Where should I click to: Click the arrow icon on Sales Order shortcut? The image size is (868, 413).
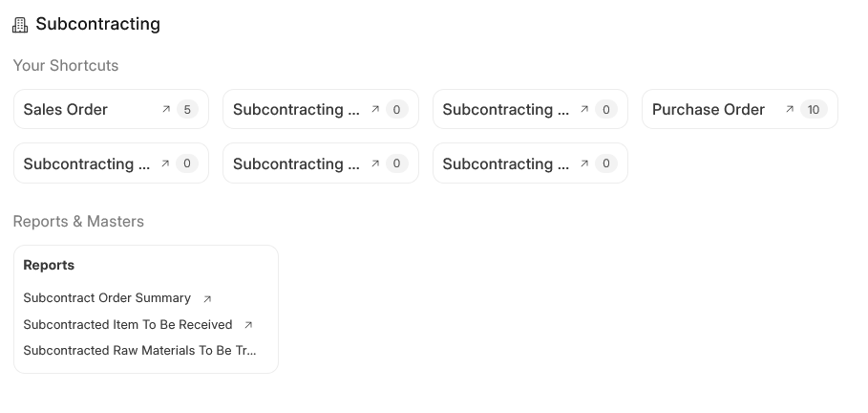(x=166, y=110)
